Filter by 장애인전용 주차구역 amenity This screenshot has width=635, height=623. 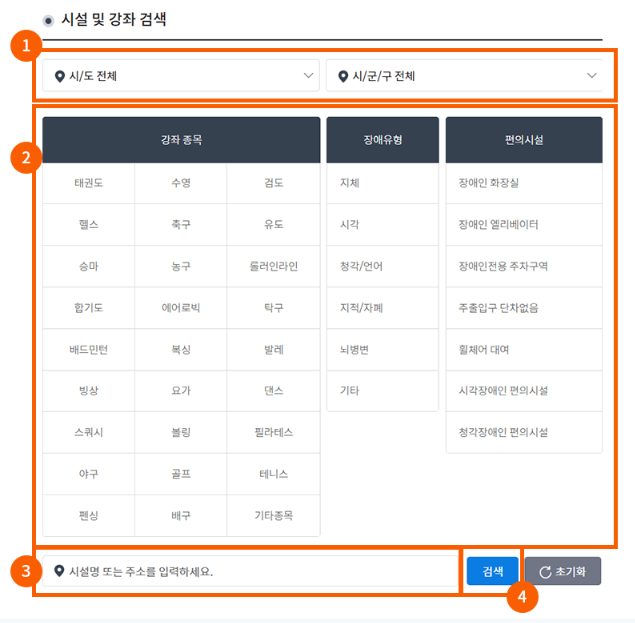tap(524, 267)
